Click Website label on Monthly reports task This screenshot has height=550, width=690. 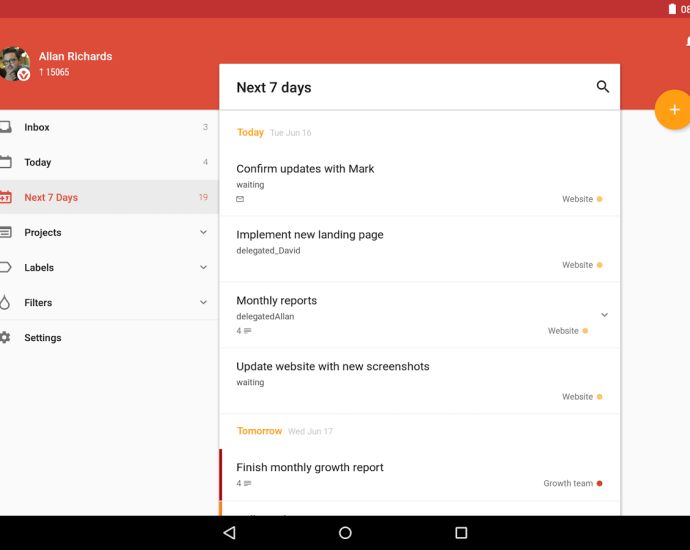point(563,330)
